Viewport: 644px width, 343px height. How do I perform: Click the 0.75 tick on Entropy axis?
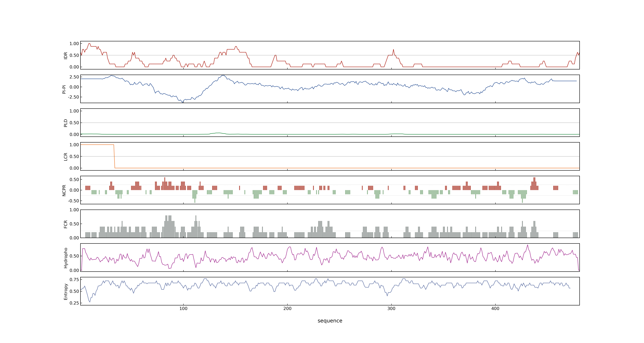(x=74, y=280)
